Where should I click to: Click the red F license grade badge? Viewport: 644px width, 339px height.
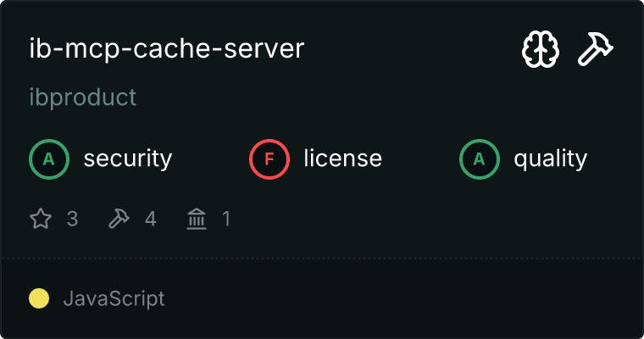click(x=269, y=158)
